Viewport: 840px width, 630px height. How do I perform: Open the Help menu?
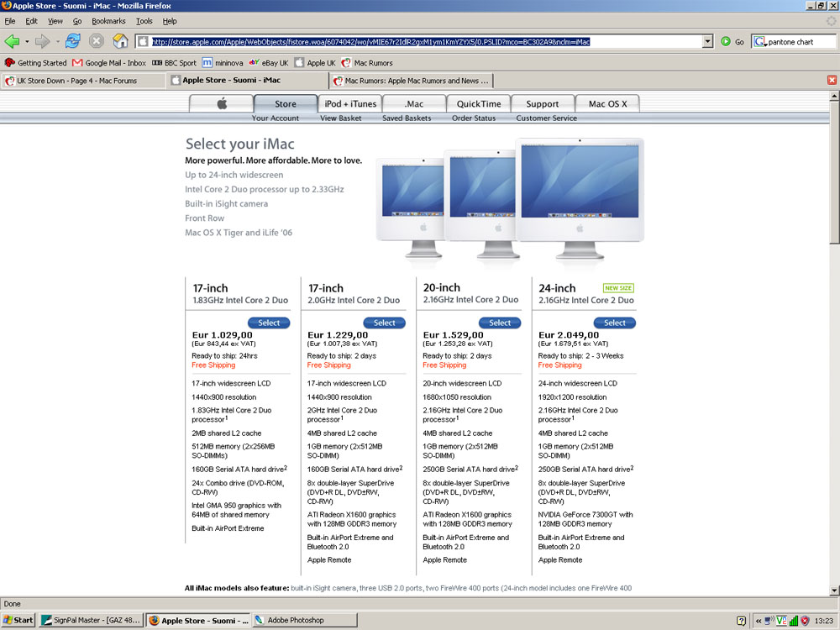pyautogui.click(x=170, y=21)
